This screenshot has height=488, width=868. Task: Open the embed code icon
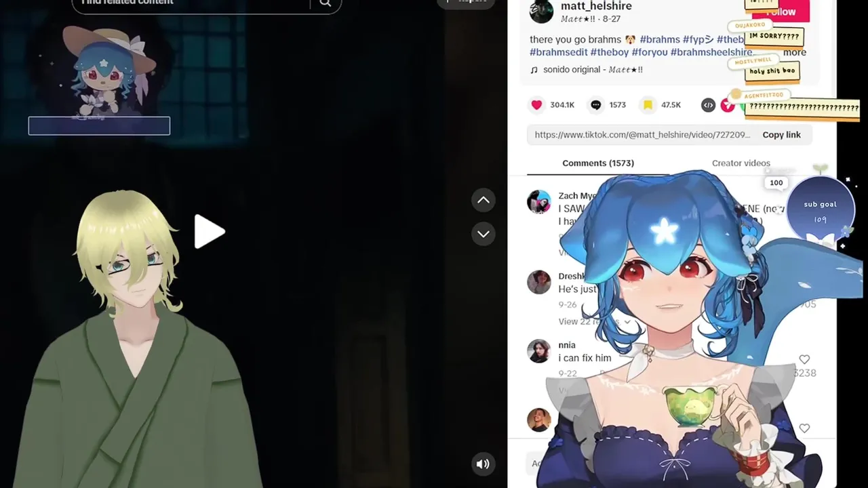(x=708, y=105)
